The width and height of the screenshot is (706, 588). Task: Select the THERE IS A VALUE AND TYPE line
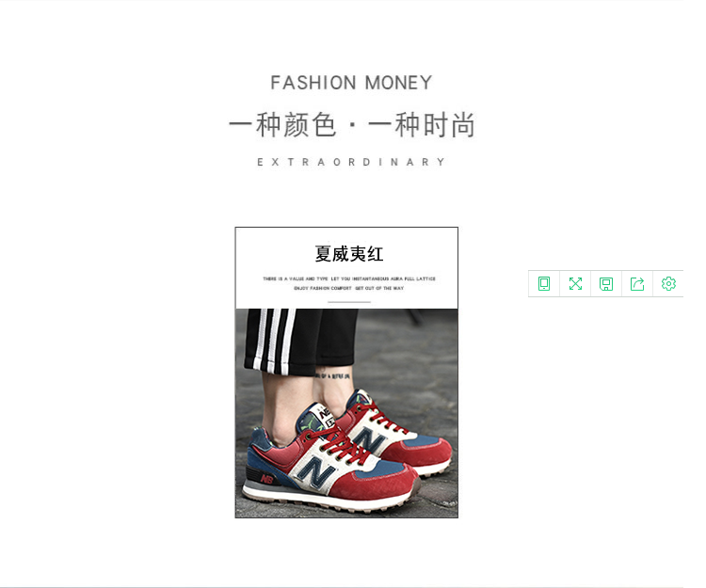click(349, 278)
